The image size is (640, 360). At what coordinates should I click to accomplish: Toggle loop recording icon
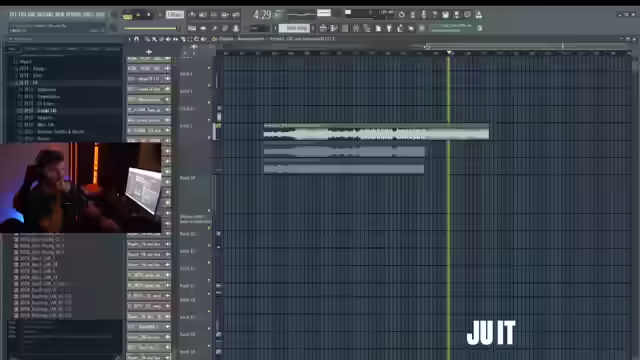[236, 15]
